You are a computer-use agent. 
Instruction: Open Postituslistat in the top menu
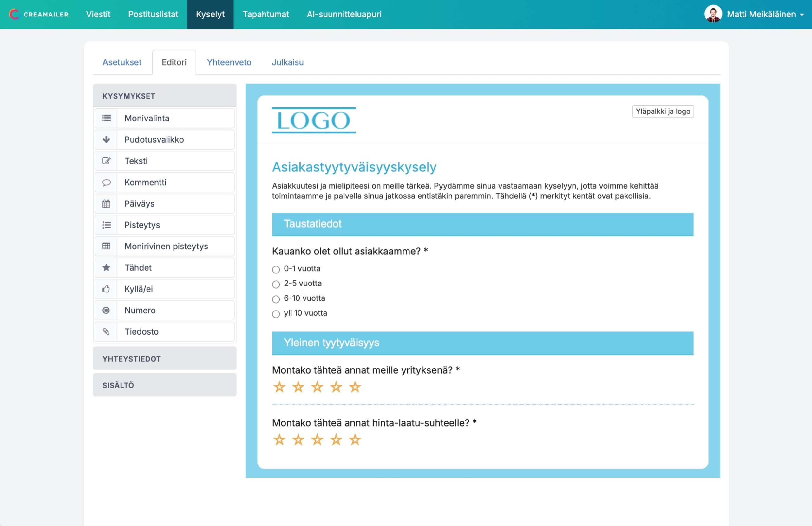point(153,14)
